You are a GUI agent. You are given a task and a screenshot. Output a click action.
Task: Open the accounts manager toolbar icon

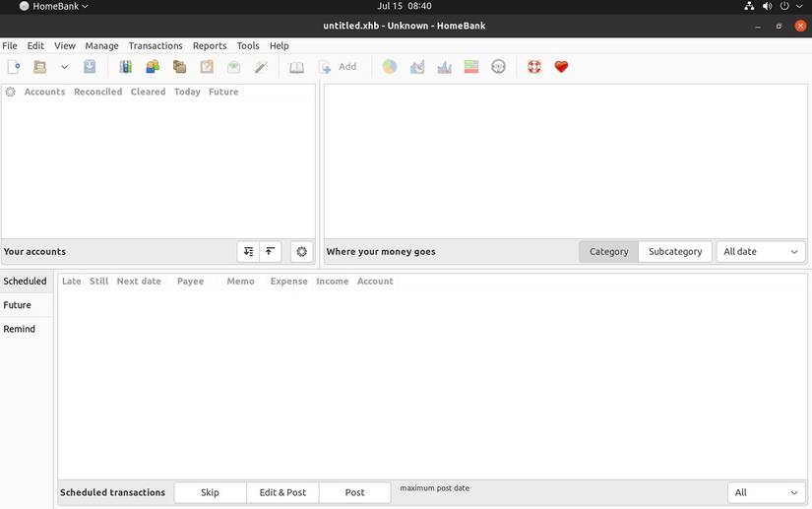pyautogui.click(x=126, y=67)
